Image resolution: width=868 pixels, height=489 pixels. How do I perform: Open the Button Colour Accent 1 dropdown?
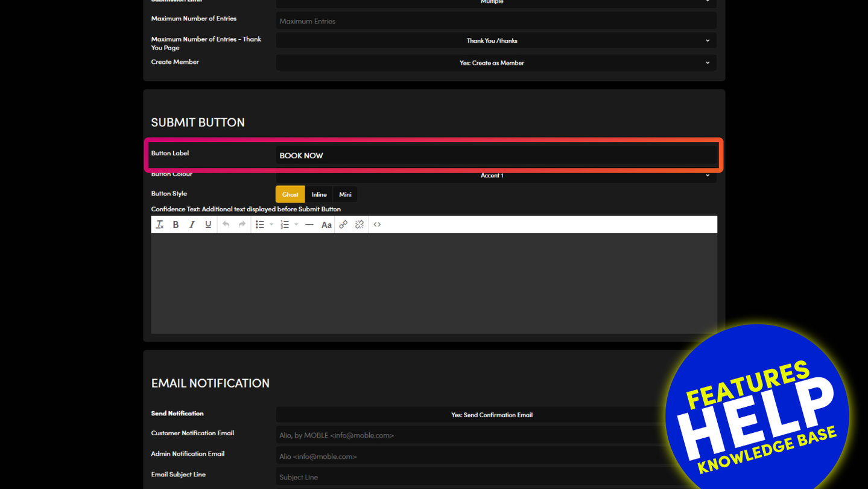tap(496, 176)
